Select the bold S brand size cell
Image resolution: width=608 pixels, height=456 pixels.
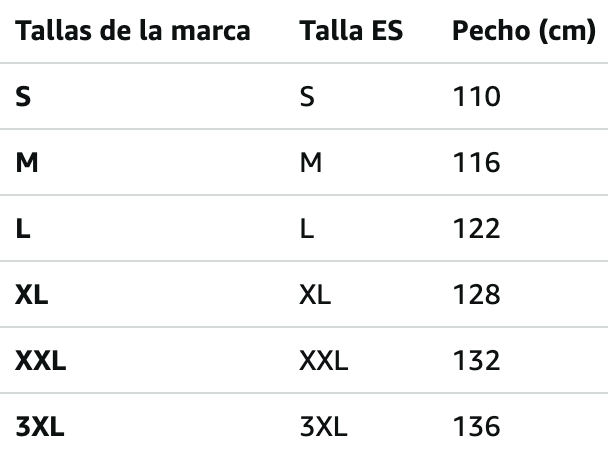coord(23,97)
